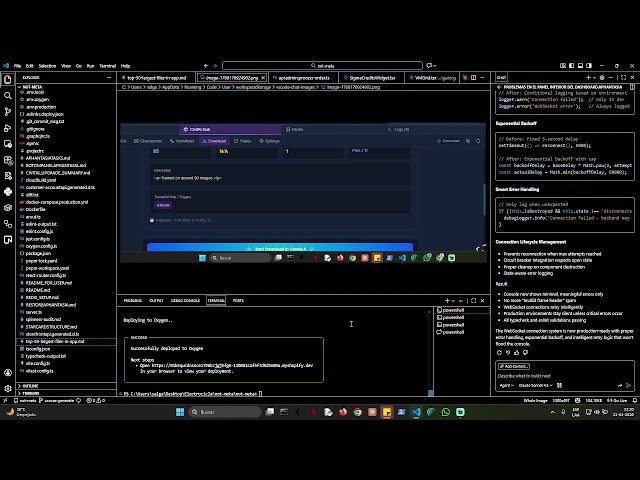The image size is (640, 480).
Task: Open editor more actions ellipsis
Action: pyautogui.click(x=482, y=78)
